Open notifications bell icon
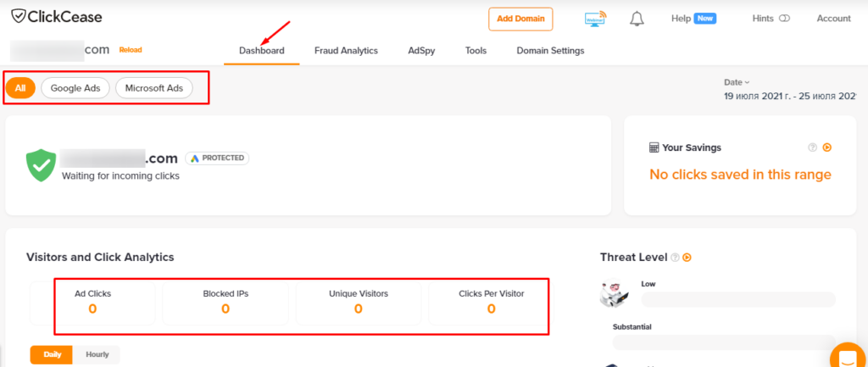This screenshot has height=367, width=868. [637, 19]
